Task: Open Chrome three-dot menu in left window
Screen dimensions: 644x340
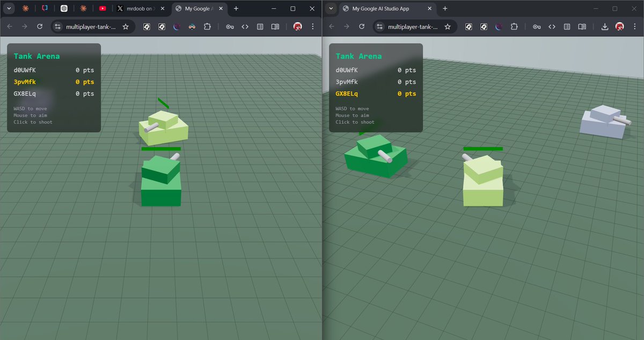Action: 313,26
